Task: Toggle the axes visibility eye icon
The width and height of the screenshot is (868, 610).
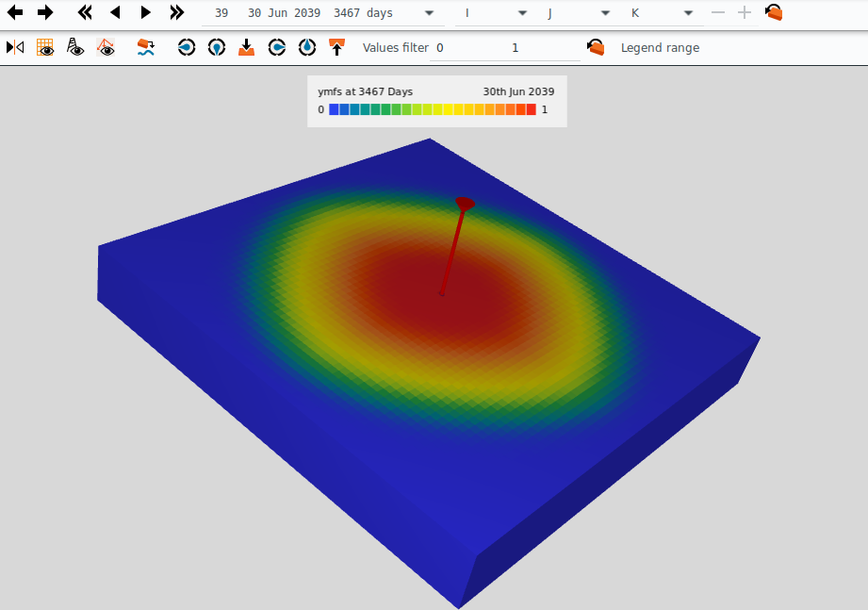Action: pos(106,47)
